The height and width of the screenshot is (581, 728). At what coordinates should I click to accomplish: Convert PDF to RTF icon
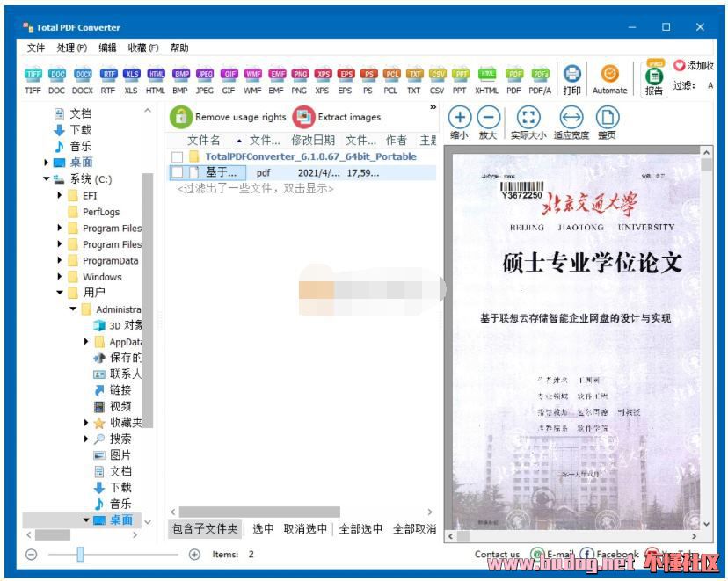tap(108, 81)
